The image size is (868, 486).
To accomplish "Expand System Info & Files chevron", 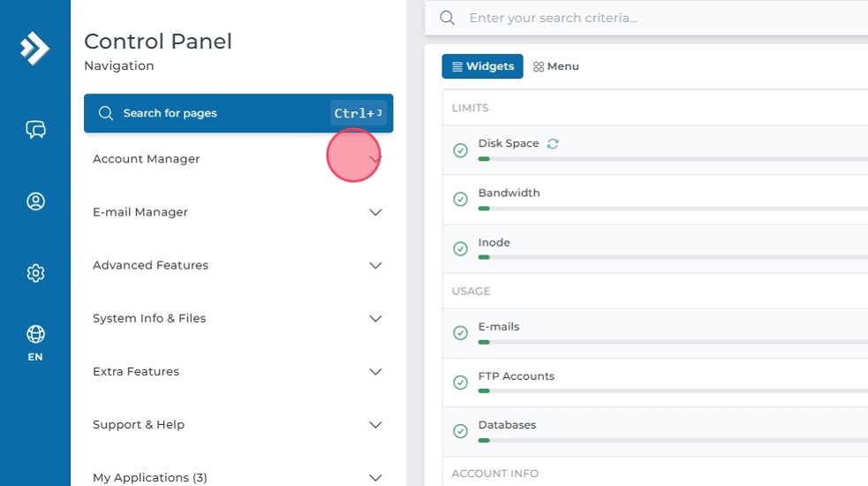I will point(374,318).
